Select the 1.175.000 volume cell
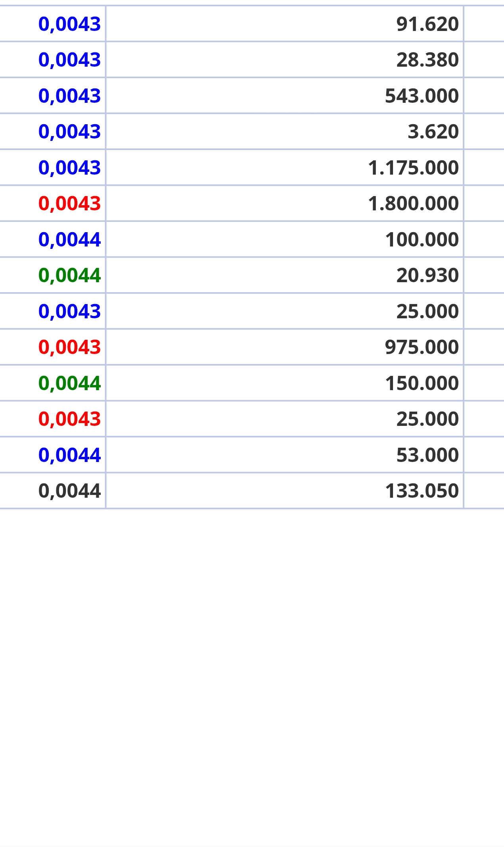Viewport: 504px width, 847px height. coord(413,168)
